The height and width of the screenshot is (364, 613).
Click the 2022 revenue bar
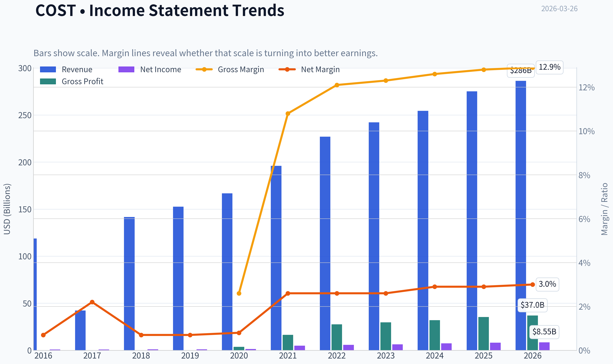pos(325,243)
